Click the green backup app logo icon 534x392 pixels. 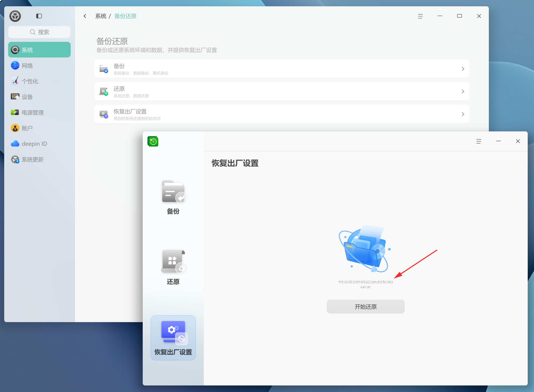[153, 142]
